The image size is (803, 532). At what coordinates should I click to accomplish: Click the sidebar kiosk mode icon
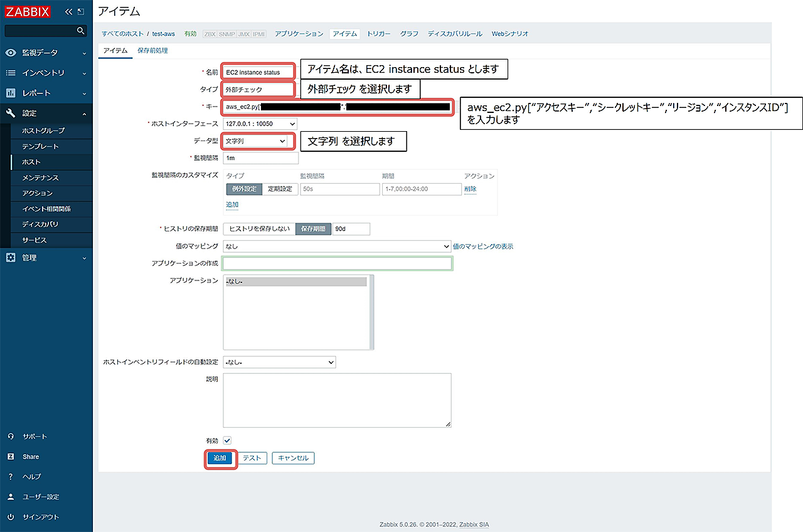(80, 12)
